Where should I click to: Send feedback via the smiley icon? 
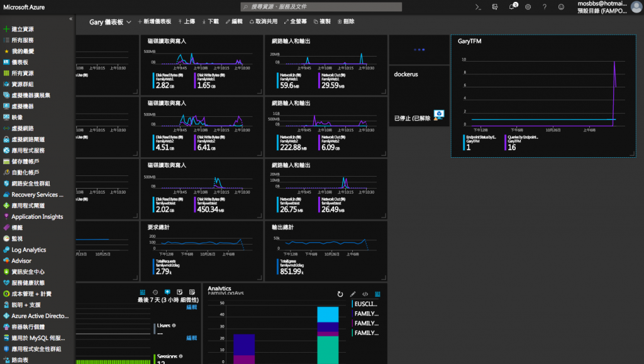coord(561,7)
